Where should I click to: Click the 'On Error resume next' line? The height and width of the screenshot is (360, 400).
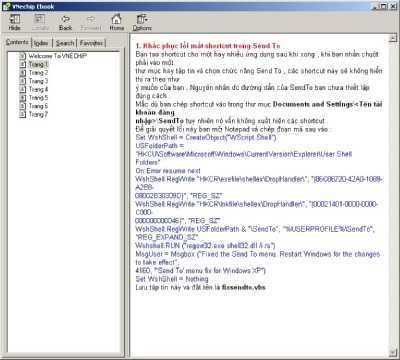(168, 171)
